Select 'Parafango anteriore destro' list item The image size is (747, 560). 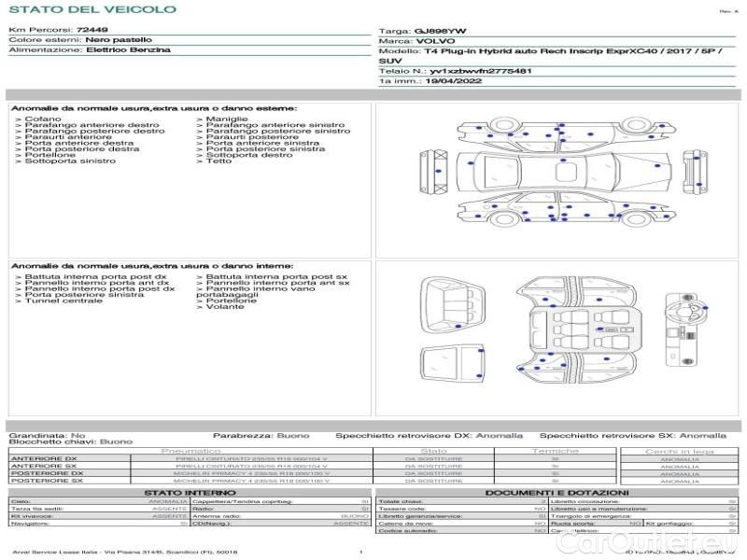click(92, 125)
